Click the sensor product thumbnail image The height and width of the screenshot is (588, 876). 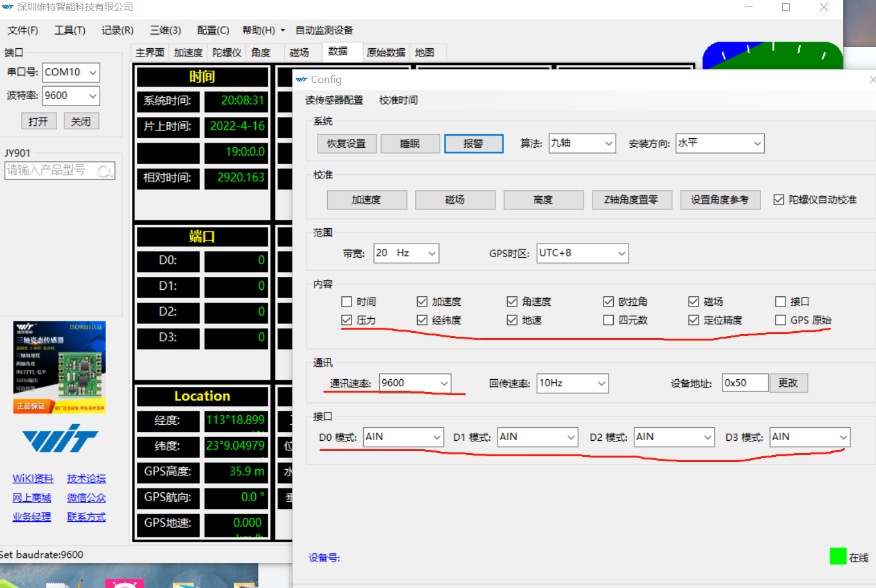tap(58, 366)
